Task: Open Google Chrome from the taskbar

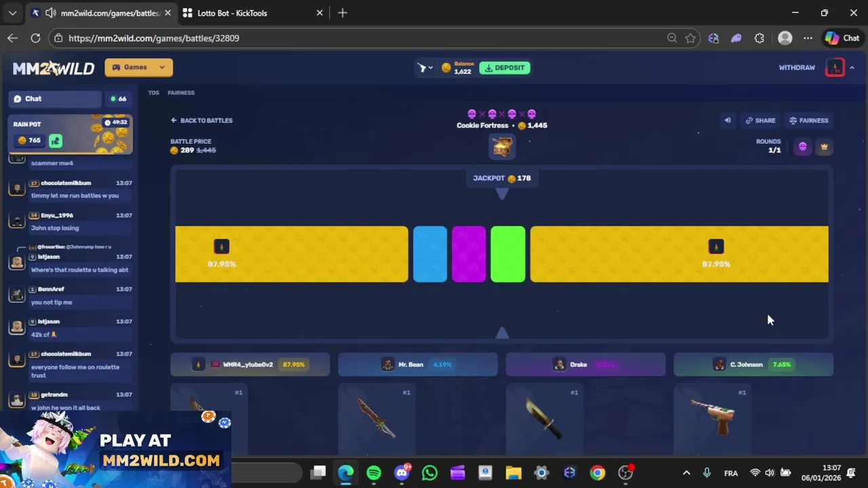Action: [597, 472]
